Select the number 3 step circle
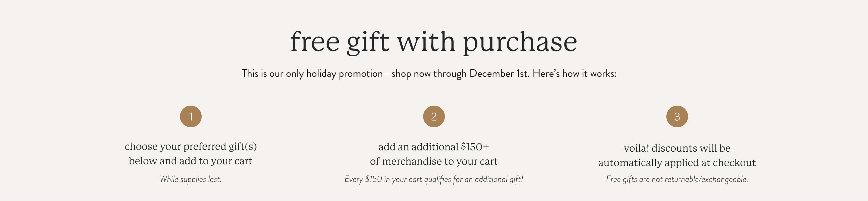 coord(677,116)
